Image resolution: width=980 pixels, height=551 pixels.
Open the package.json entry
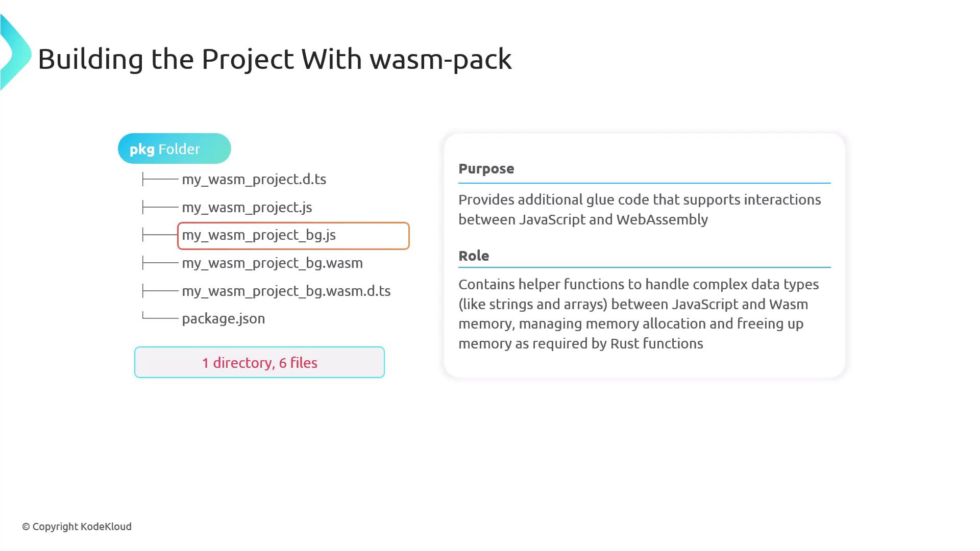[223, 318]
